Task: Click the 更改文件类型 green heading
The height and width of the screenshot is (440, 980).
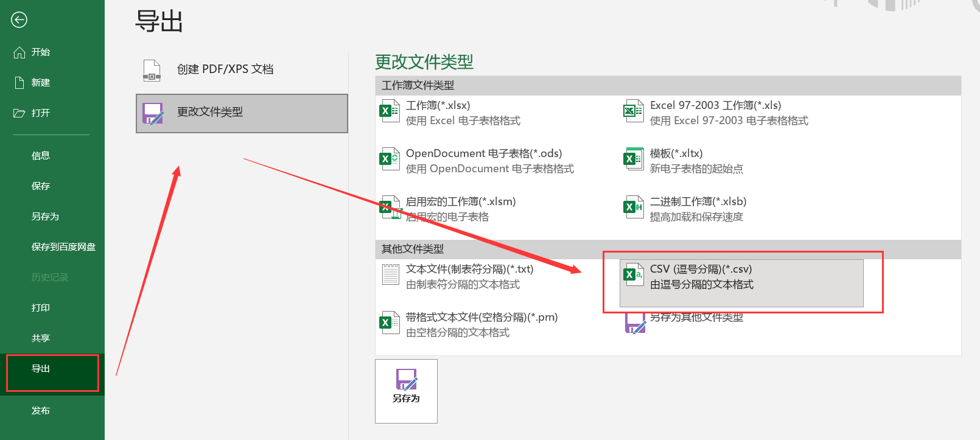Action: [x=424, y=62]
